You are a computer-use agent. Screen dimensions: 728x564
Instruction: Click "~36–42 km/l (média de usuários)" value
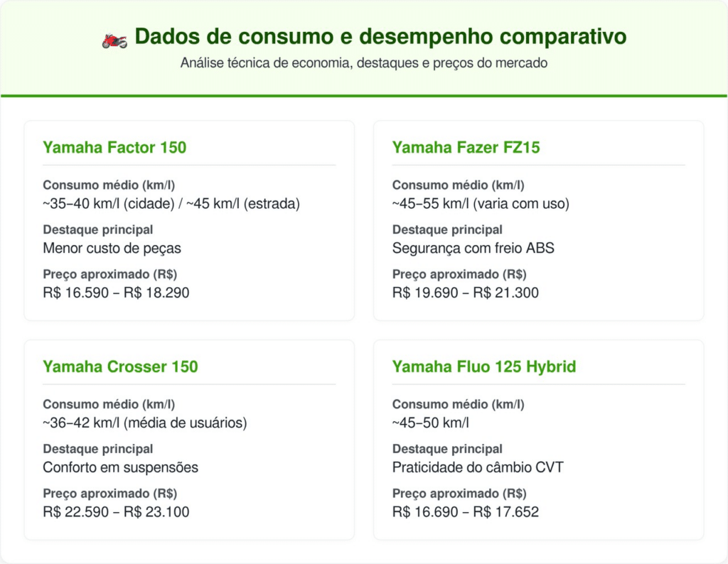pos(144,423)
